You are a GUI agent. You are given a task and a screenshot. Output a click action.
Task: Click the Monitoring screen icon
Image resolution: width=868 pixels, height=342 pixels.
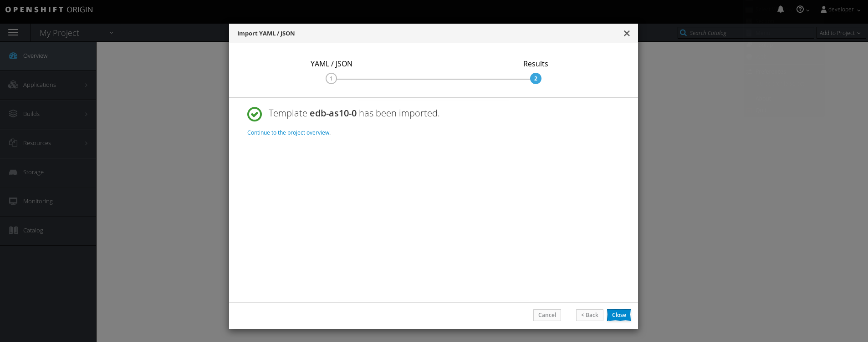[x=13, y=201]
